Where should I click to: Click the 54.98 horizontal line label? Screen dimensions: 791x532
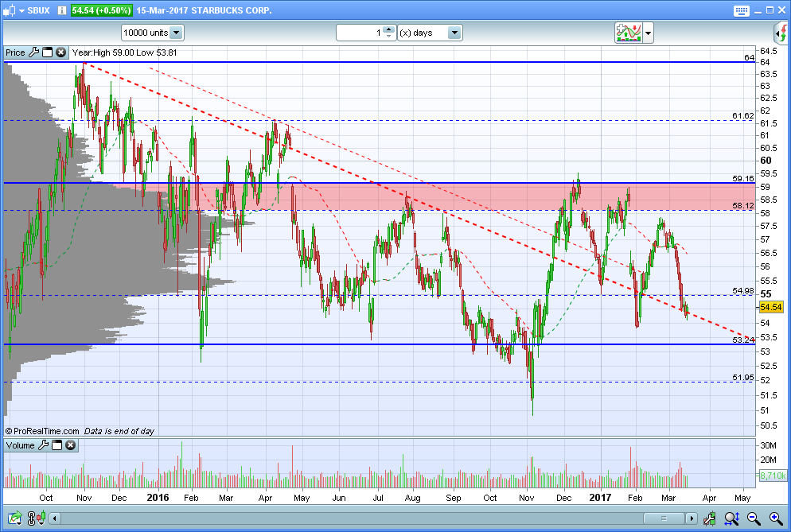tap(743, 291)
